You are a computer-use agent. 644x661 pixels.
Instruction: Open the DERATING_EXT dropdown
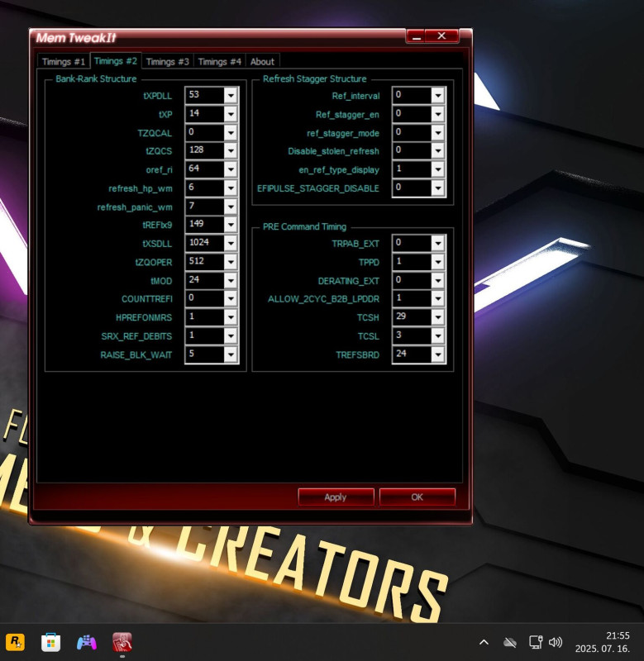438,280
